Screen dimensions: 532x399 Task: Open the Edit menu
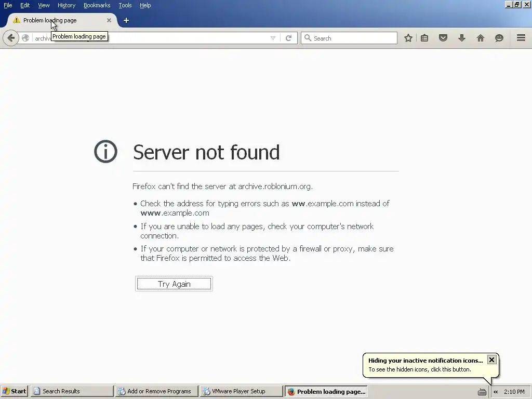pyautogui.click(x=25, y=5)
